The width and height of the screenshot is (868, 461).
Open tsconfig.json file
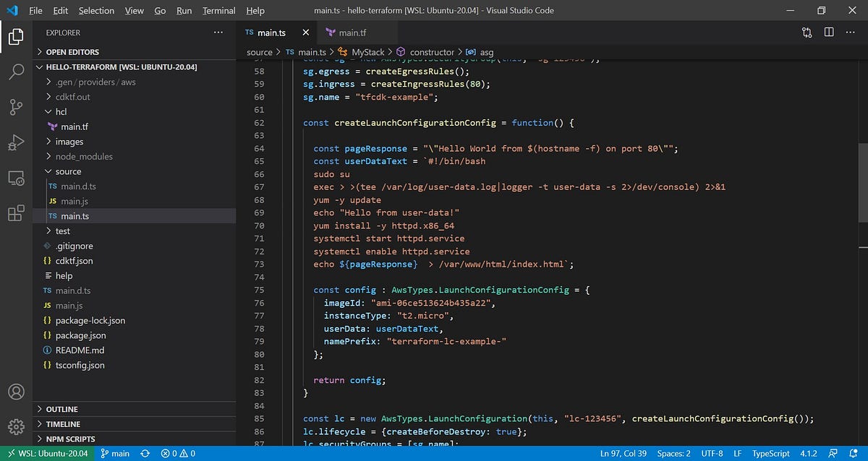(135, 365)
